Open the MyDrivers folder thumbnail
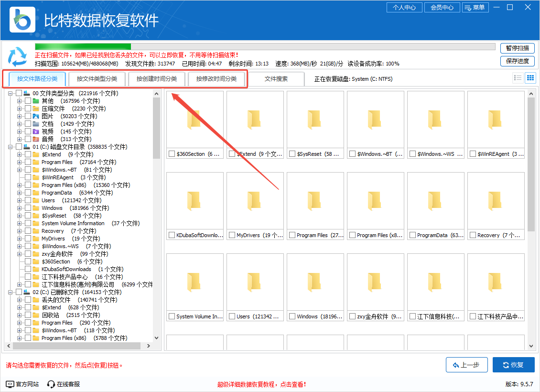 tap(255, 201)
